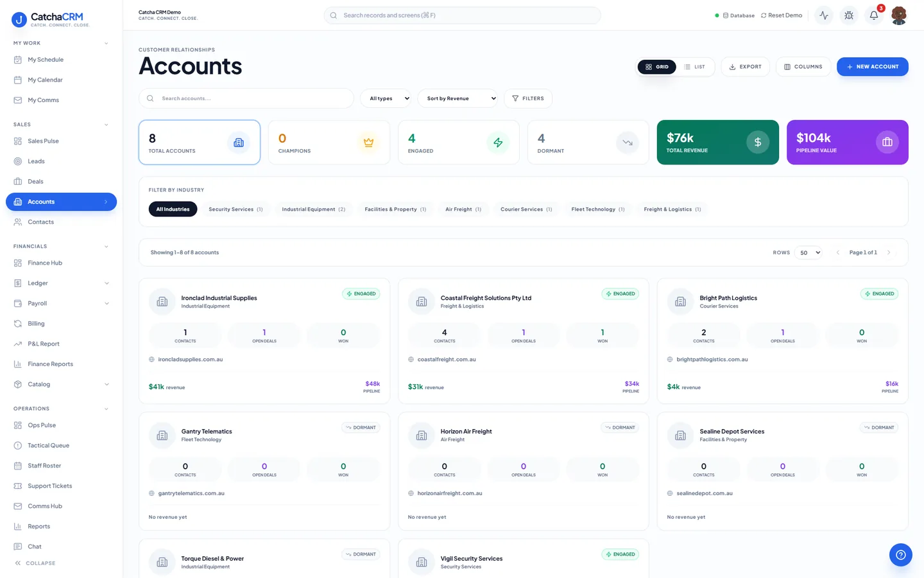Open the activity pulse icon in header

pos(824,15)
